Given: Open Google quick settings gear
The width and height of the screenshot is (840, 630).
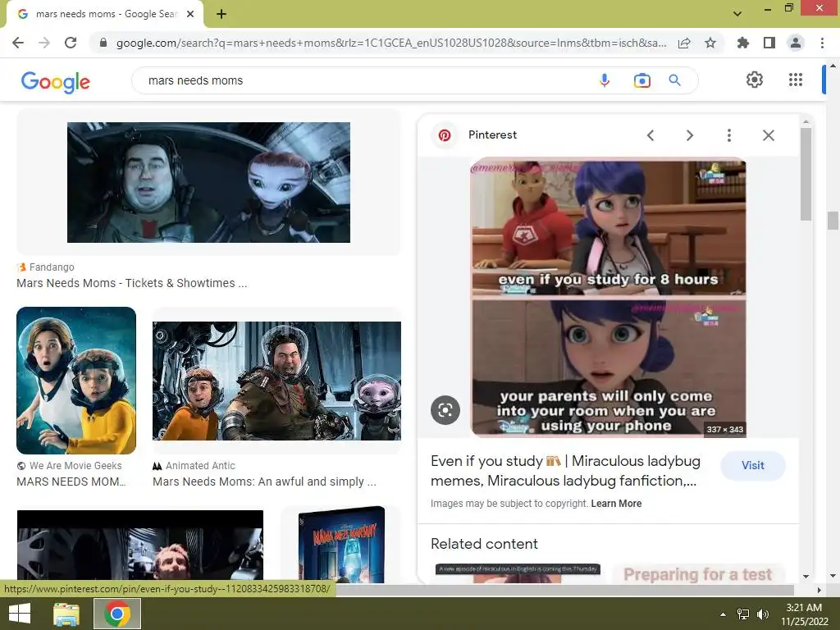Looking at the screenshot, I should pyautogui.click(x=755, y=80).
